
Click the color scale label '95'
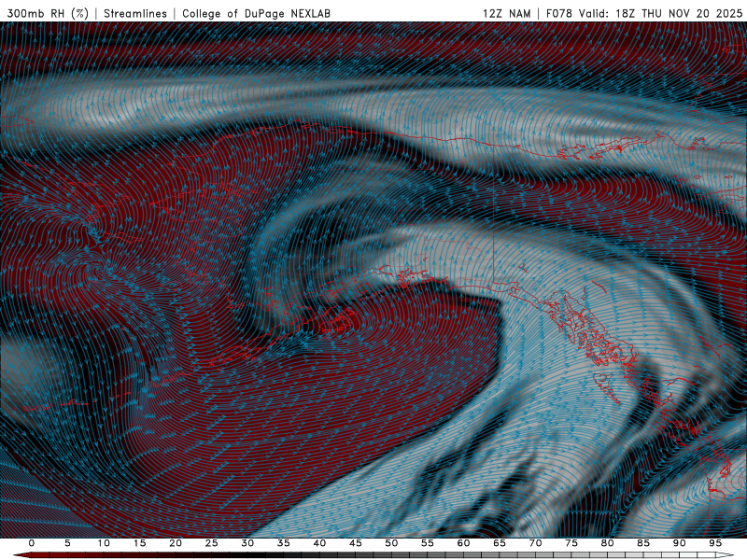(x=715, y=543)
